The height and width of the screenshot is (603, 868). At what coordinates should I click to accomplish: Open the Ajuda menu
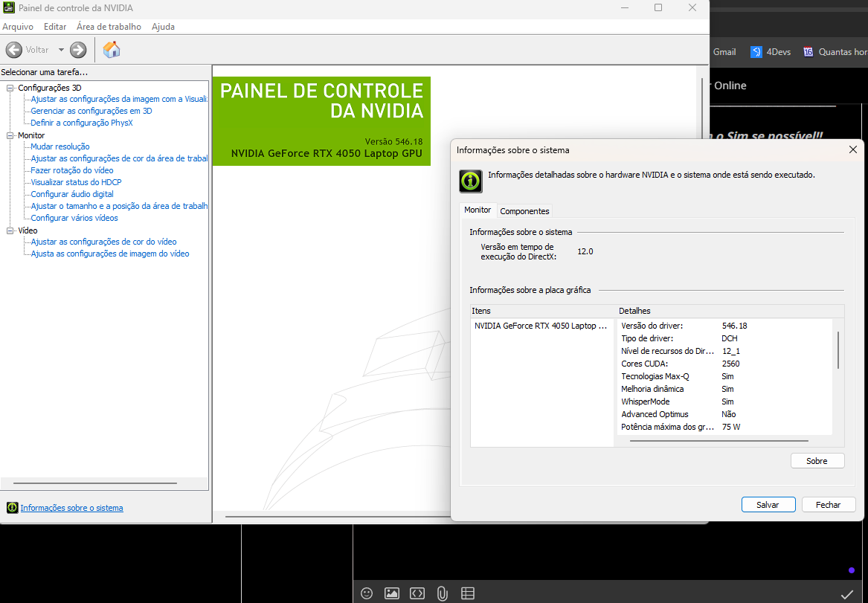[163, 27]
